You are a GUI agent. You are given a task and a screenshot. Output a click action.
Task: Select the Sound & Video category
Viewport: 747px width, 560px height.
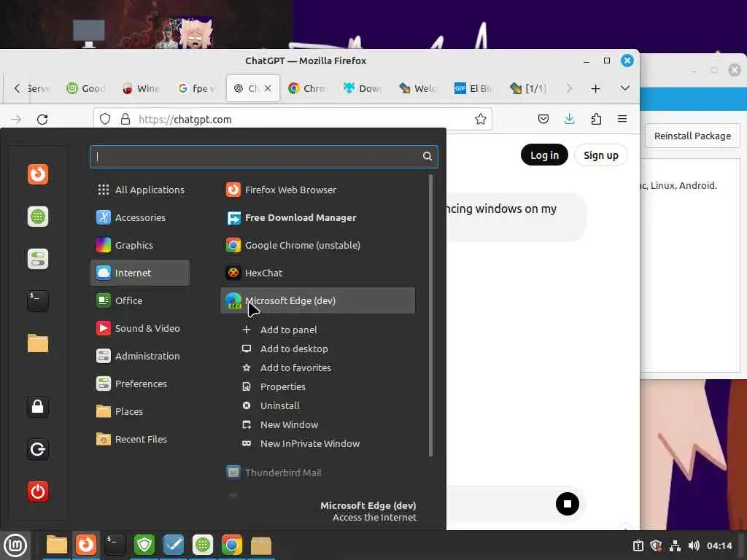[140, 329]
